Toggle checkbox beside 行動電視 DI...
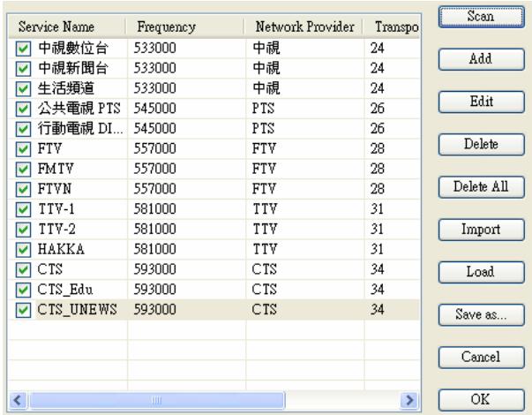This screenshot has width=532, height=415. pos(23,129)
